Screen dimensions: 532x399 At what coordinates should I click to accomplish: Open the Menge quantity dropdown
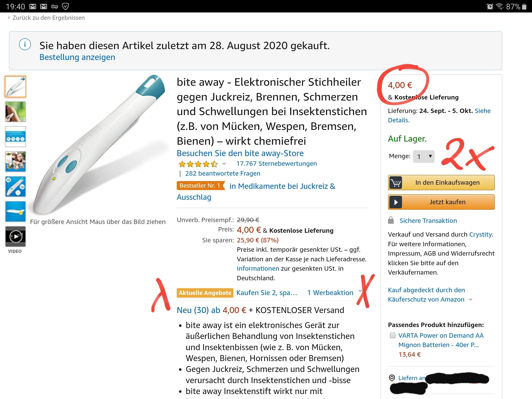point(424,156)
